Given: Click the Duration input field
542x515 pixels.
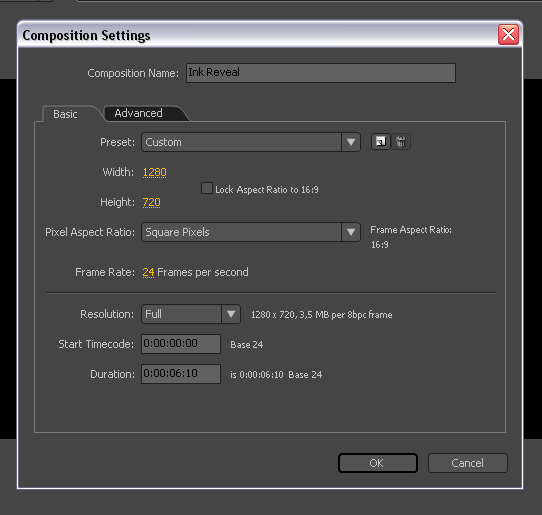Looking at the screenshot, I should (181, 374).
